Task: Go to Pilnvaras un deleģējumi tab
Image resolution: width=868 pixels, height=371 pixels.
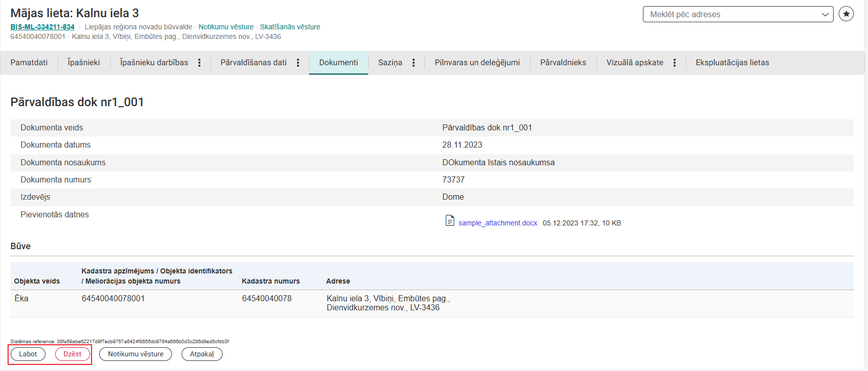Action: 477,63
